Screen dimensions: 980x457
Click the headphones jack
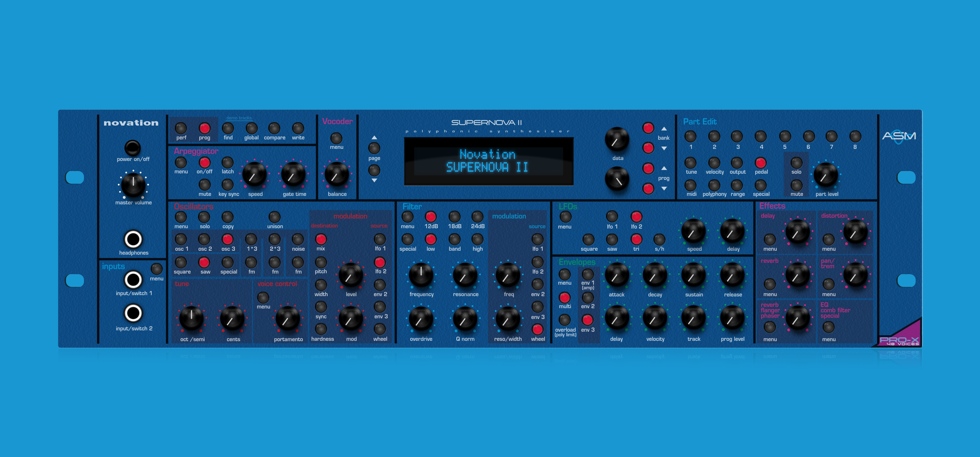(133, 239)
